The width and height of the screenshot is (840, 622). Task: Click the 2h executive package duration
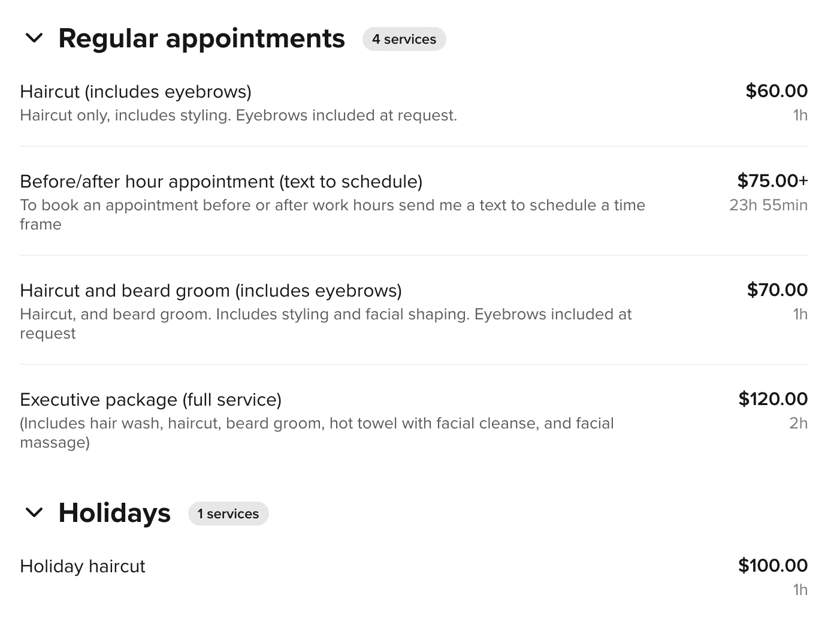coord(799,424)
